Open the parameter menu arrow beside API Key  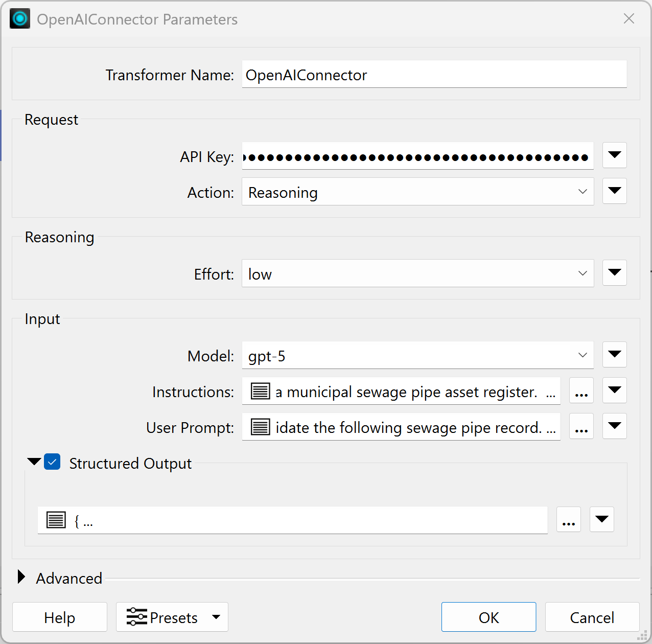coord(614,155)
